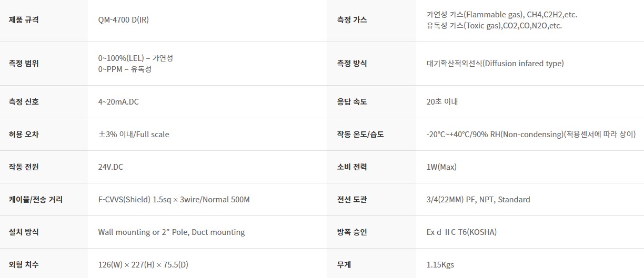Select the Flammable gas CH4,C2H2 line
The width and height of the screenshot is (644, 278).
point(506,15)
